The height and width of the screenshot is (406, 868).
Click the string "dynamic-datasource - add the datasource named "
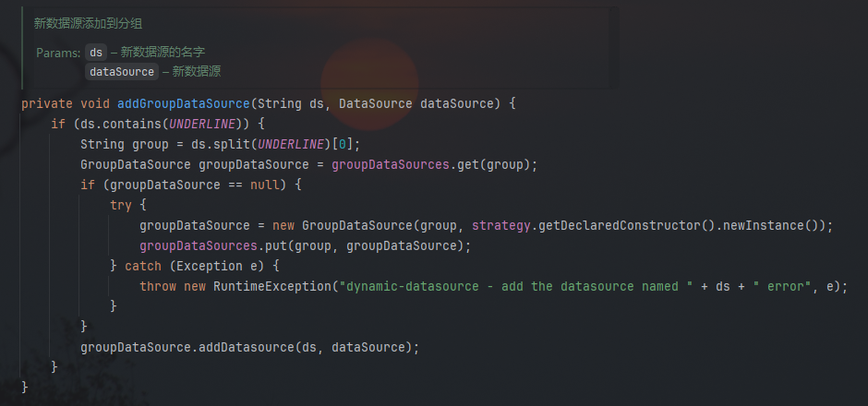516,287
